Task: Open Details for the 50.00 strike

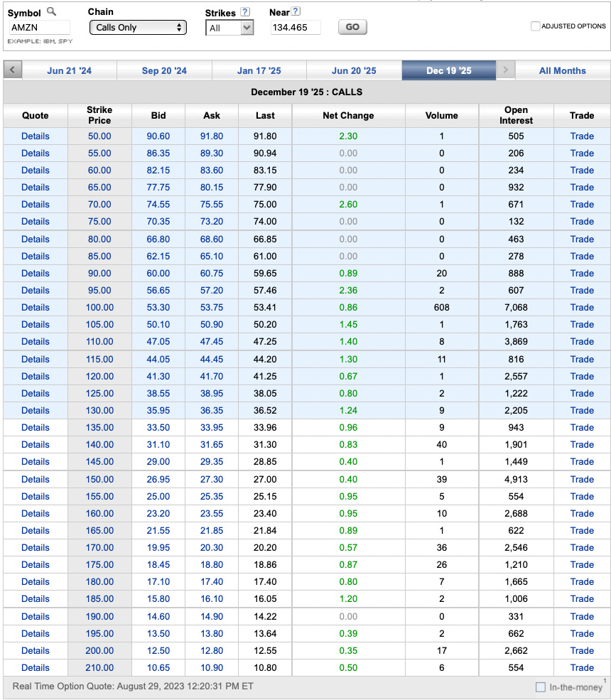Action: click(36, 136)
